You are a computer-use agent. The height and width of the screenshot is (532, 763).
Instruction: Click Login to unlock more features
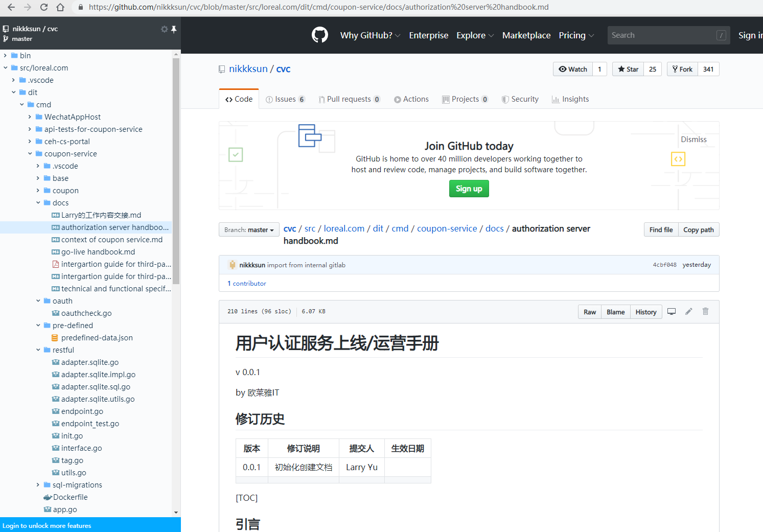click(47, 525)
